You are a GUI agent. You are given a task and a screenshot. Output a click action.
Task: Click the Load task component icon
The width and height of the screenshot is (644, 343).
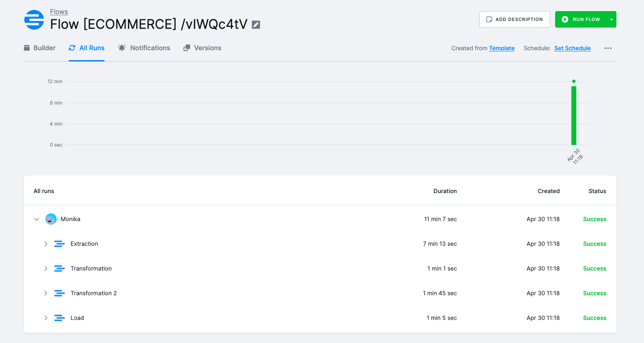(59, 317)
